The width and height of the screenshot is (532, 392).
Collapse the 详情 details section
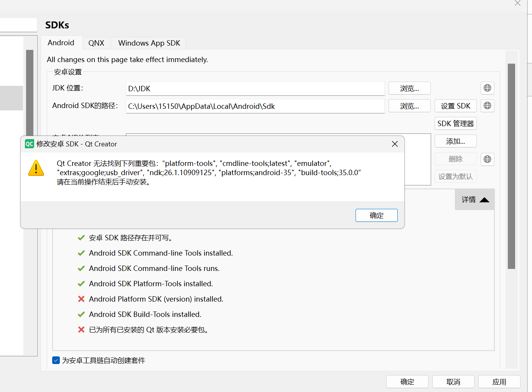coord(475,199)
